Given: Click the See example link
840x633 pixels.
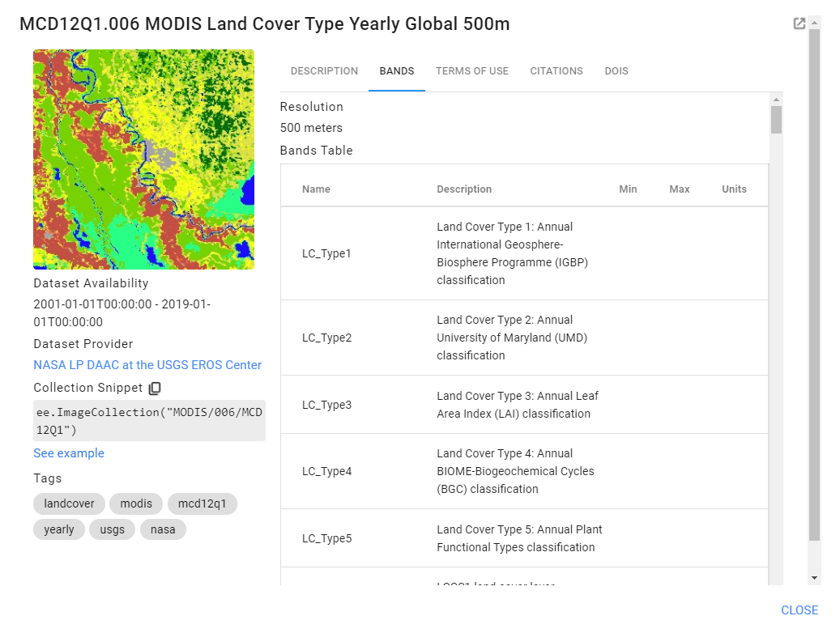Looking at the screenshot, I should pos(68,453).
